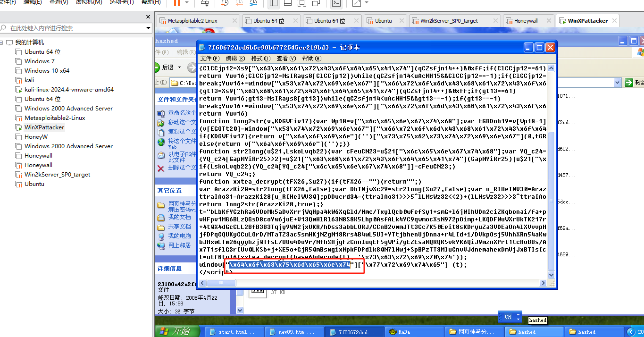Open Notepad's 文件(F) menu

[x=210, y=59]
